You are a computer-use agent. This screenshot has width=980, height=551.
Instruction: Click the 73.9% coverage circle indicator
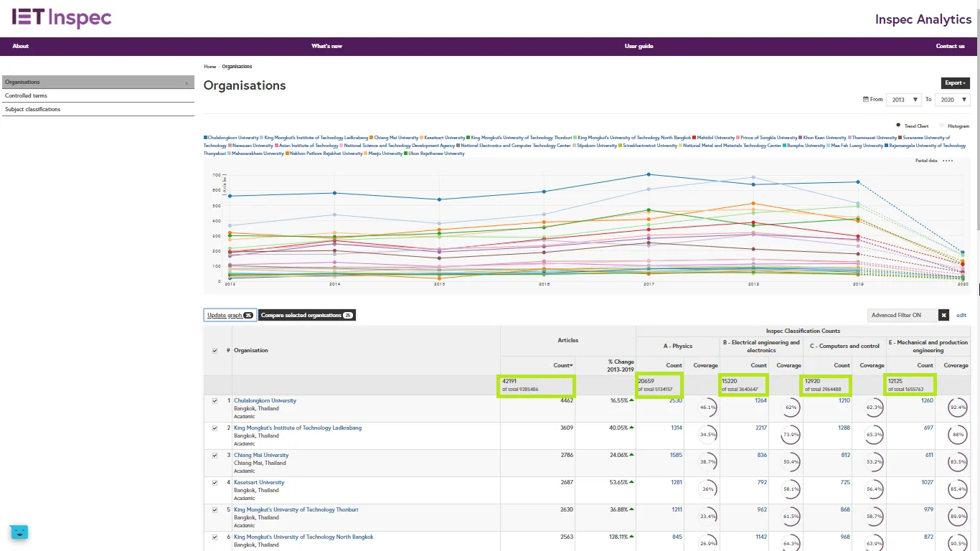[791, 435]
